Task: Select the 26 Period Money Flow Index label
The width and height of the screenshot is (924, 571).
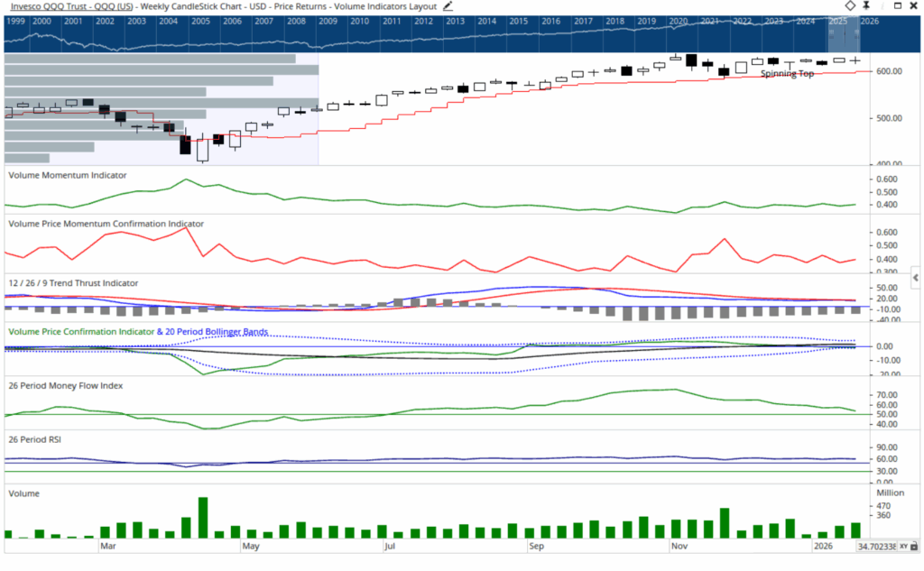Action: pos(66,385)
